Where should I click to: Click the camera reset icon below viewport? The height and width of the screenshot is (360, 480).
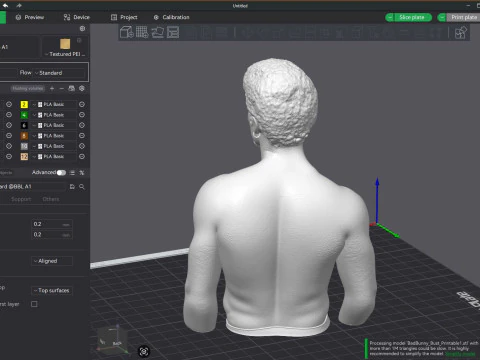click(x=144, y=351)
